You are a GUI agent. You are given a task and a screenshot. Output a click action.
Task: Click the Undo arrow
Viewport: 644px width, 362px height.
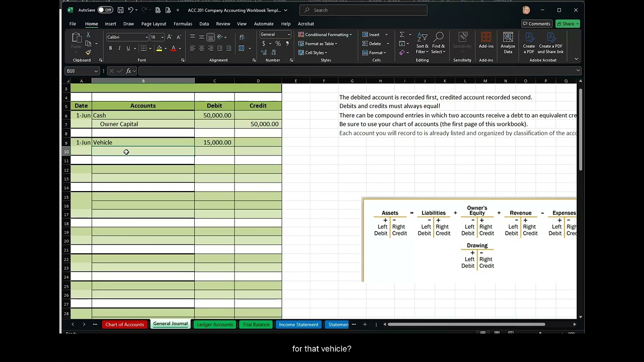[x=131, y=10]
